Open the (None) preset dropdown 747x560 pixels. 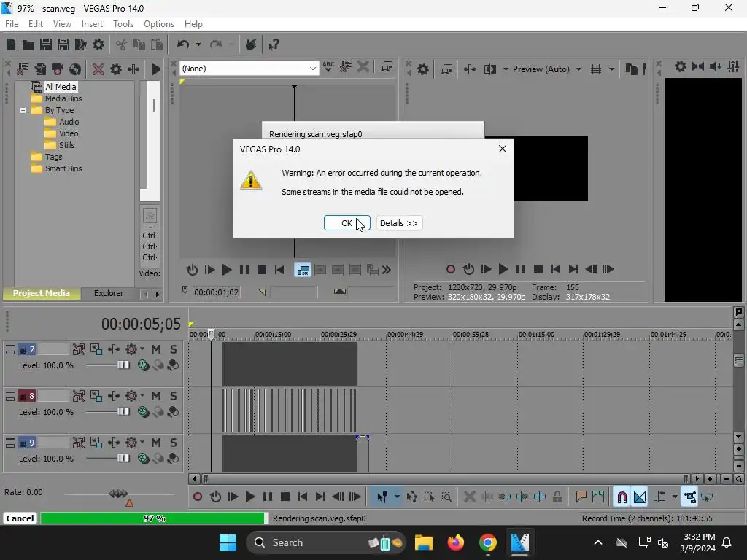pos(312,69)
